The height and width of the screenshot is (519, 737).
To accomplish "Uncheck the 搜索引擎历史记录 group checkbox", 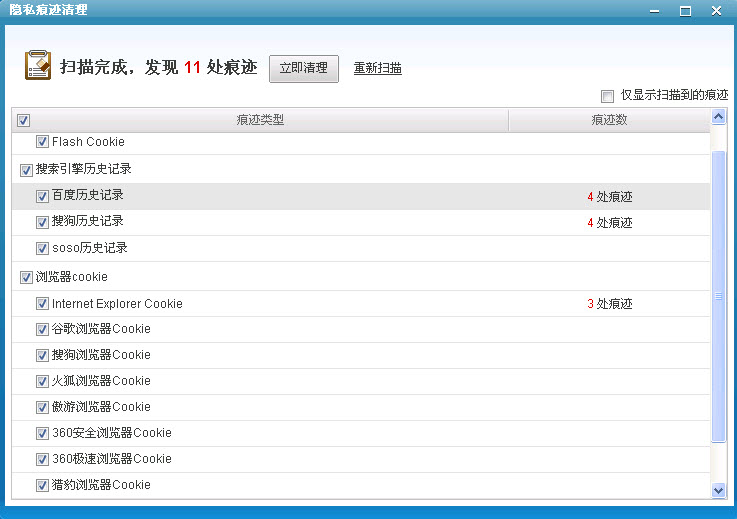I will point(26,170).
